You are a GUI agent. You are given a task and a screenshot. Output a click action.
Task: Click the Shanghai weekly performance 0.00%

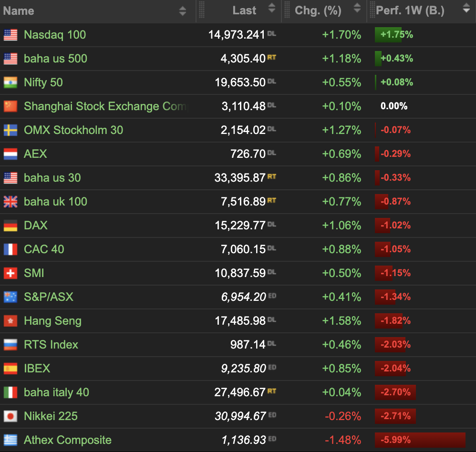coord(394,106)
